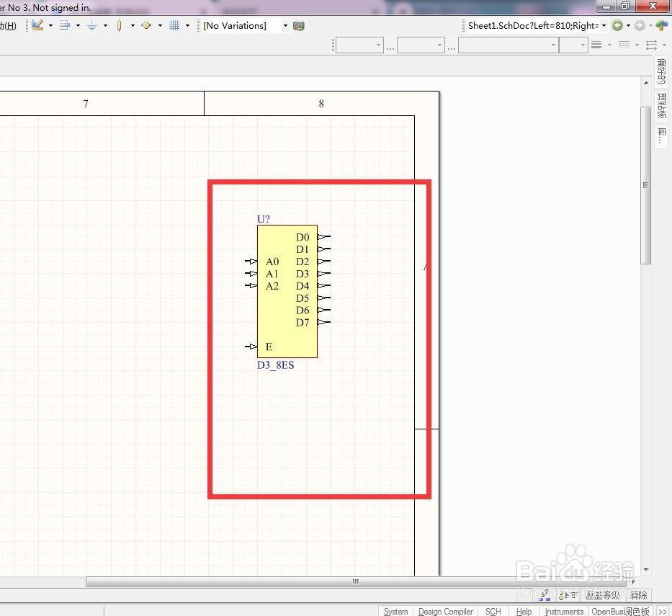Open the Help panel button

(x=524, y=611)
